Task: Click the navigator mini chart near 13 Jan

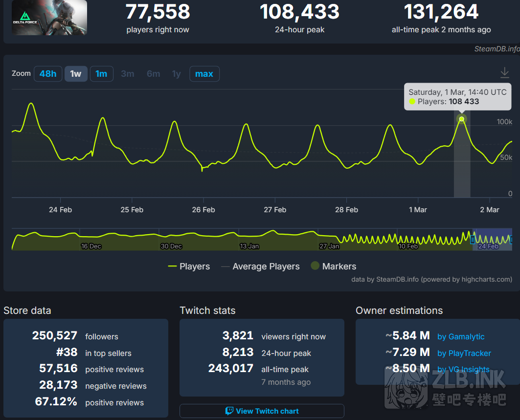Action: [x=249, y=240]
